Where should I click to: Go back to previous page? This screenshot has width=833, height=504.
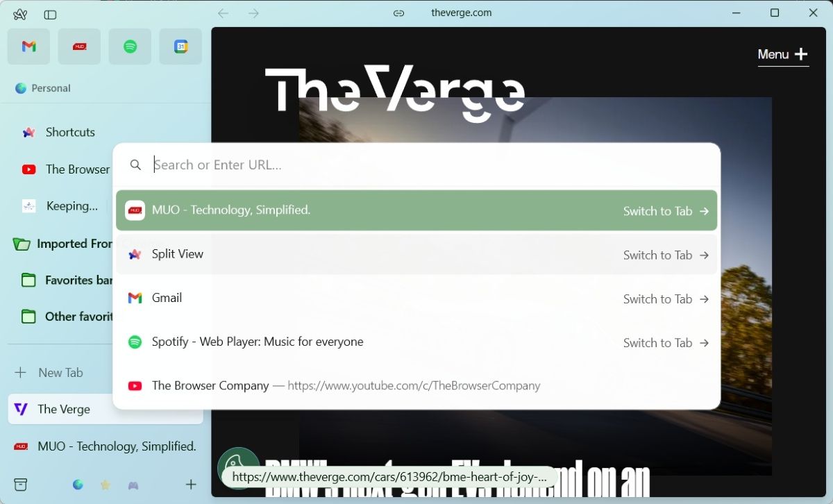(223, 13)
